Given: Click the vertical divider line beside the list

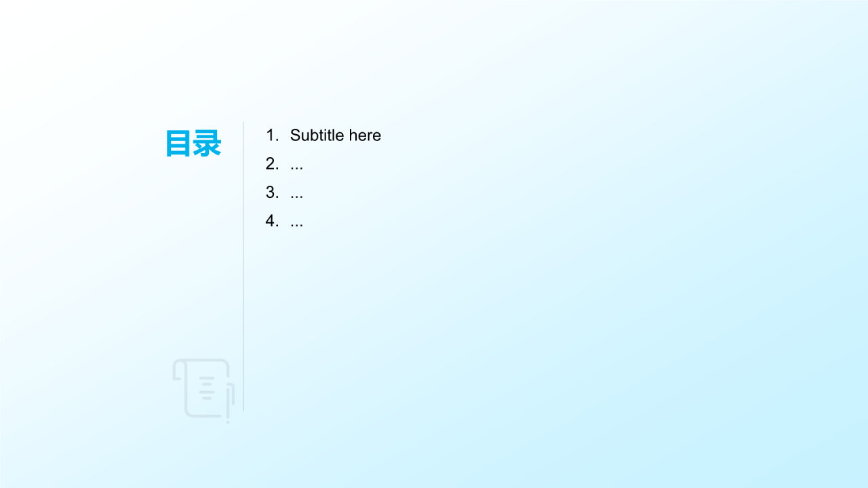Looking at the screenshot, I should (x=243, y=271).
